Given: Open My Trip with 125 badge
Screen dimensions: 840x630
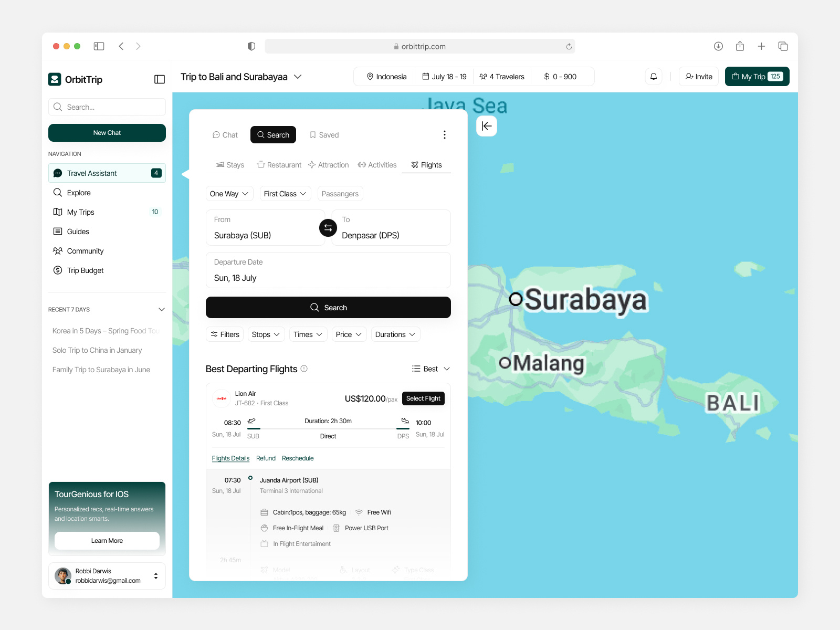Looking at the screenshot, I should click(757, 77).
